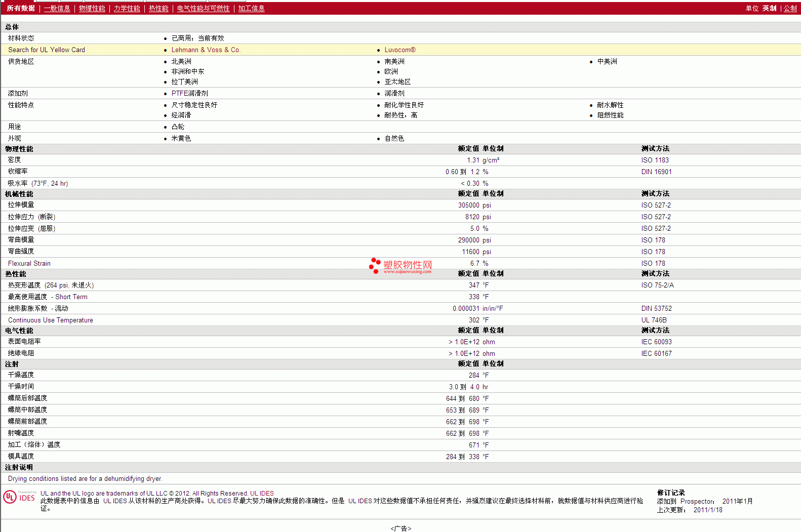This screenshot has width=801, height=532.
Task: Click the <广告> label at bottom
Action: 400,528
